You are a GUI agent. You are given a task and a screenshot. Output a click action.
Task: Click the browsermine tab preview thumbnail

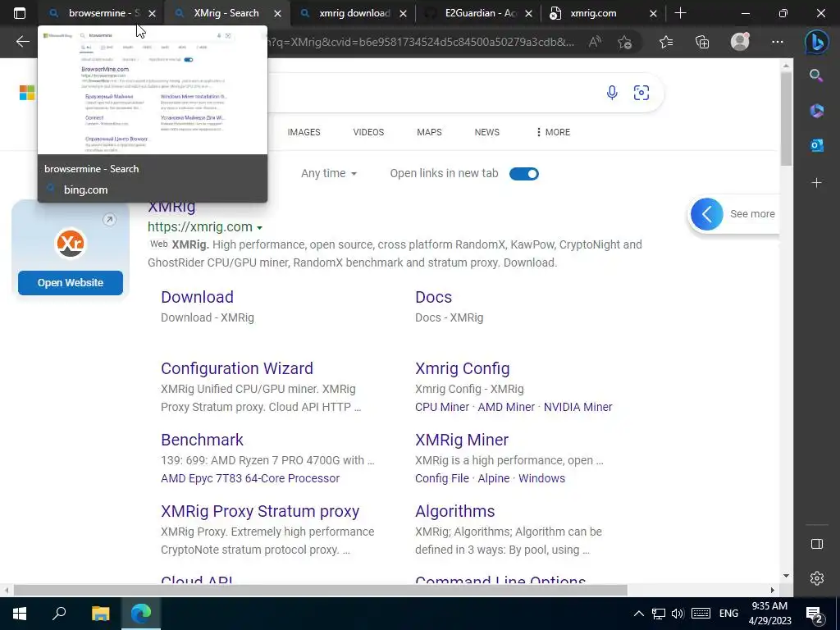pos(152,91)
